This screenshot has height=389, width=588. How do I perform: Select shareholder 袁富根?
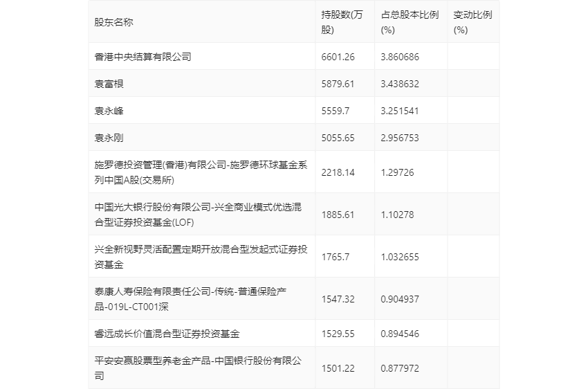pos(109,84)
